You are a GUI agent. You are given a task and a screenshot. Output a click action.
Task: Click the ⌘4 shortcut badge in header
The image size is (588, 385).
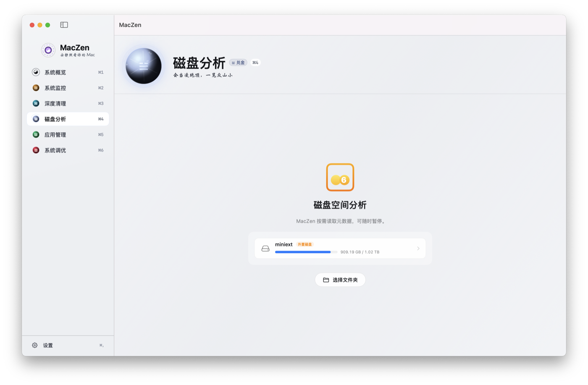click(255, 63)
